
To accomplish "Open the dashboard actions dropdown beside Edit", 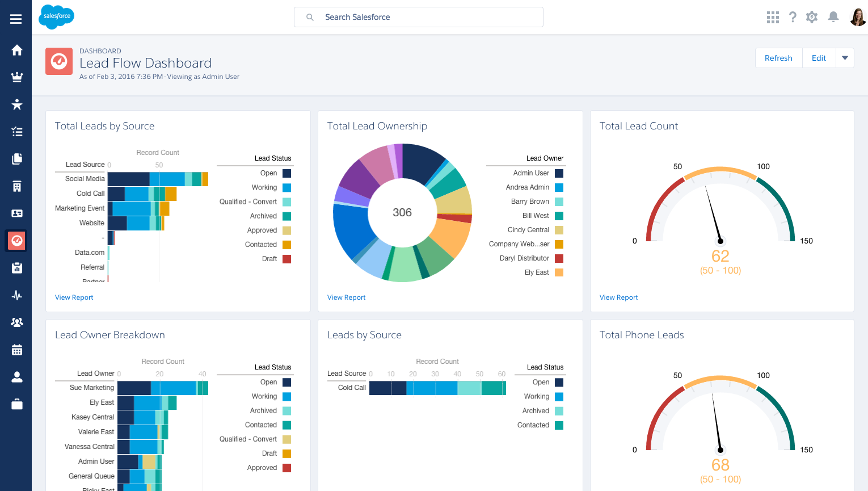I will pos(845,57).
